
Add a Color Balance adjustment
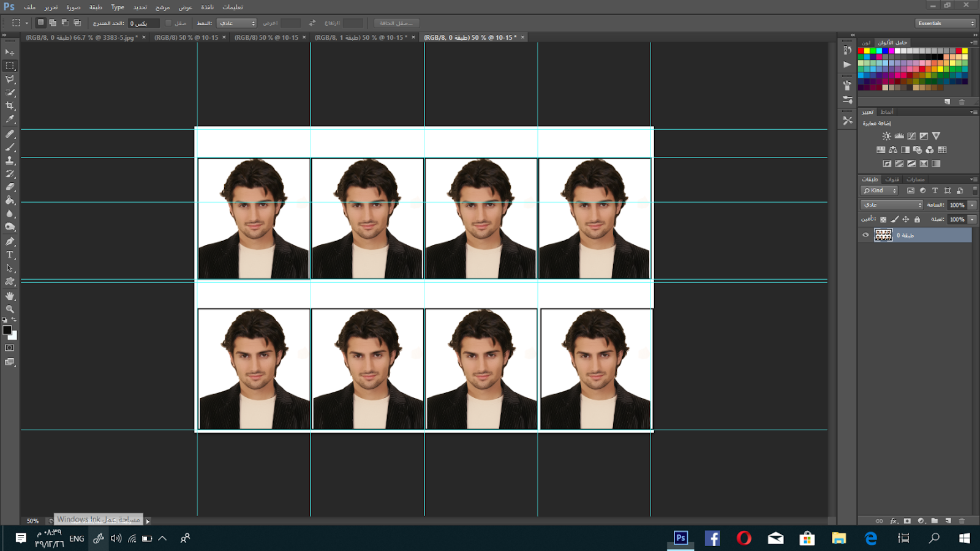point(893,149)
